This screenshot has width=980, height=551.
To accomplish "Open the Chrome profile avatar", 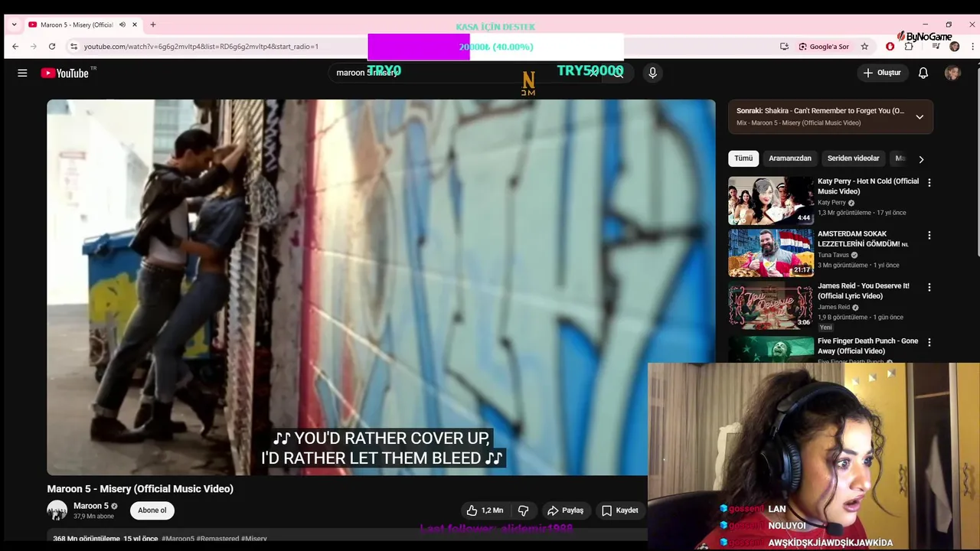I will [x=955, y=47].
